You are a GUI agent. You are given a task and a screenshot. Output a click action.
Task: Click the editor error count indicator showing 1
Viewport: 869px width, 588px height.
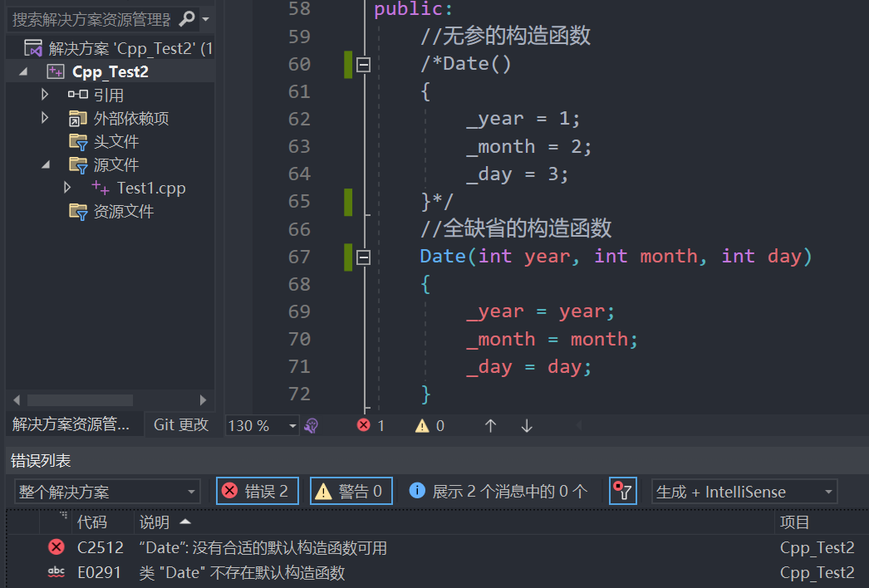point(371,425)
